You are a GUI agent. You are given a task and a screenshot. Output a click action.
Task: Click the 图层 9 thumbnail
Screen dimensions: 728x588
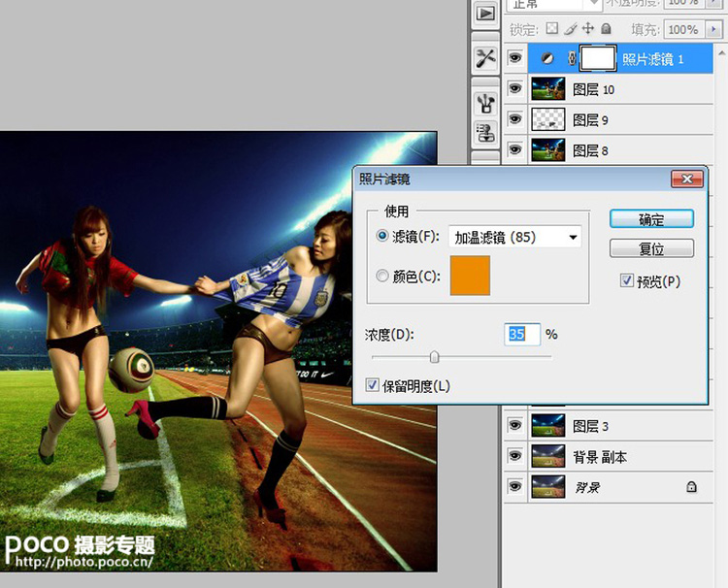[x=547, y=119]
